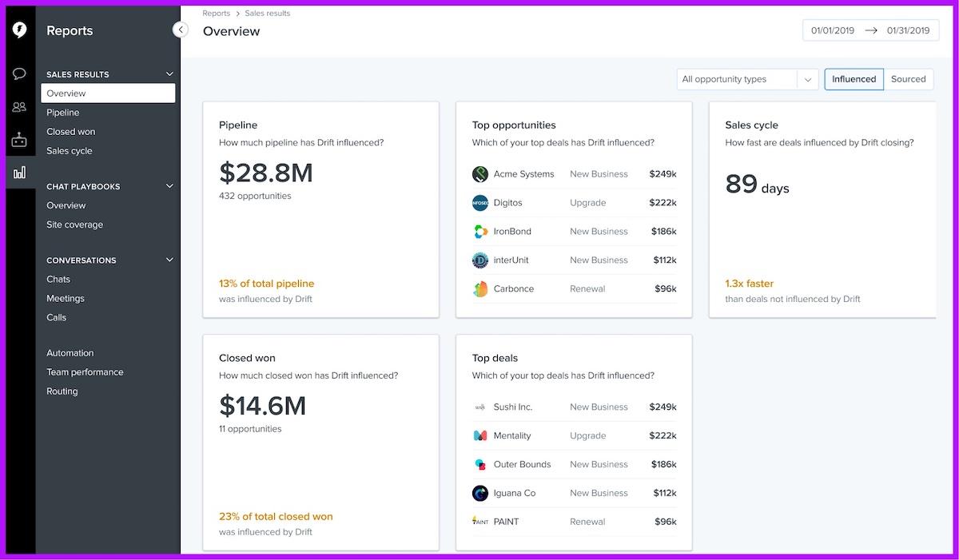Open the conversations chat bubble icon
The height and width of the screenshot is (560, 959).
(19, 74)
